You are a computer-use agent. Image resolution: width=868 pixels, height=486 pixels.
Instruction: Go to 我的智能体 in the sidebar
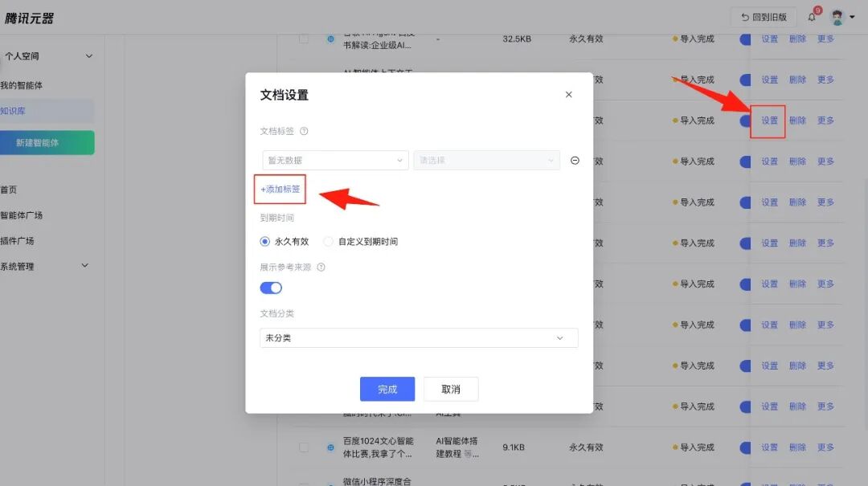[x=22, y=85]
